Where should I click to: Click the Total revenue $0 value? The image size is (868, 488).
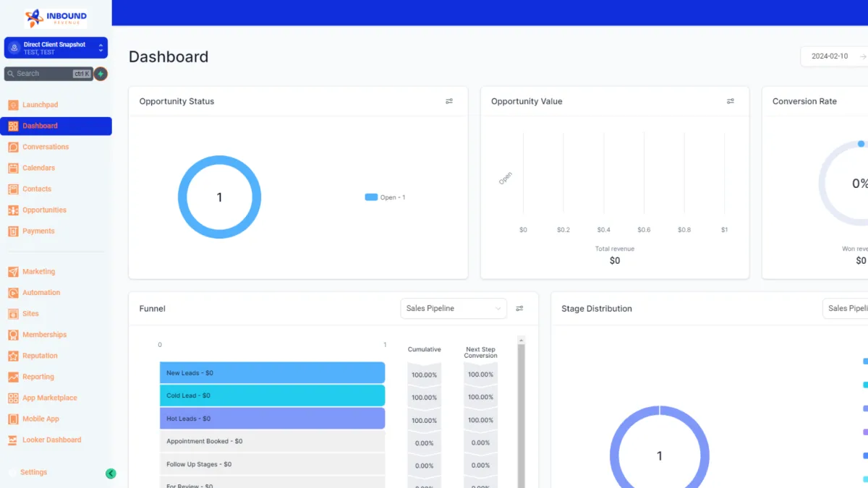coord(615,261)
